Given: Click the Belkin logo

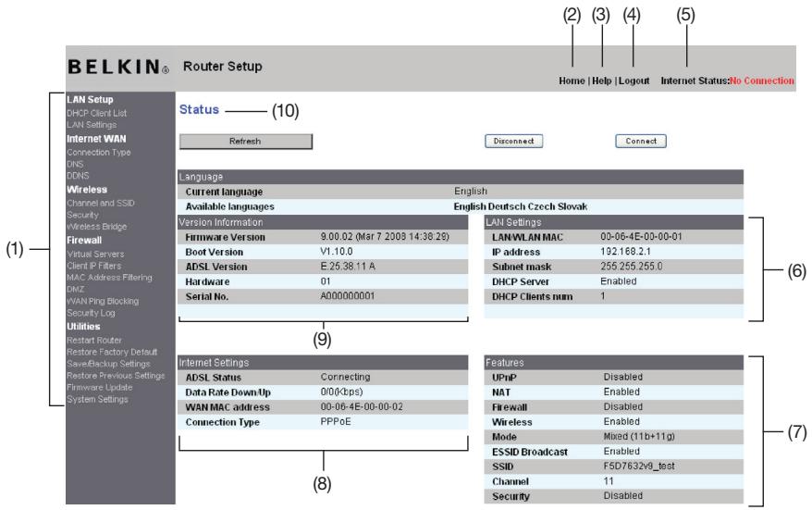Looking at the screenshot, I should pyautogui.click(x=118, y=67).
